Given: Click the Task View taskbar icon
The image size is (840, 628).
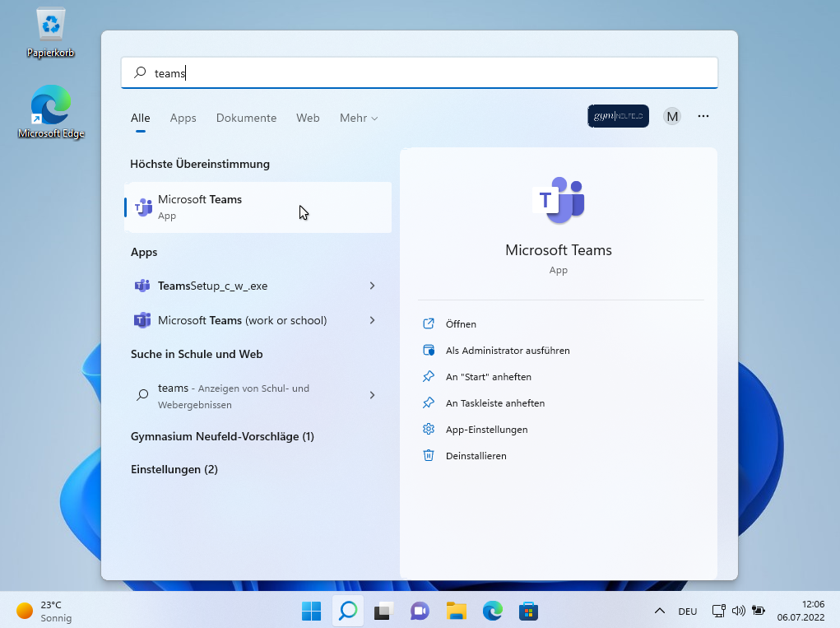Looking at the screenshot, I should [383, 611].
